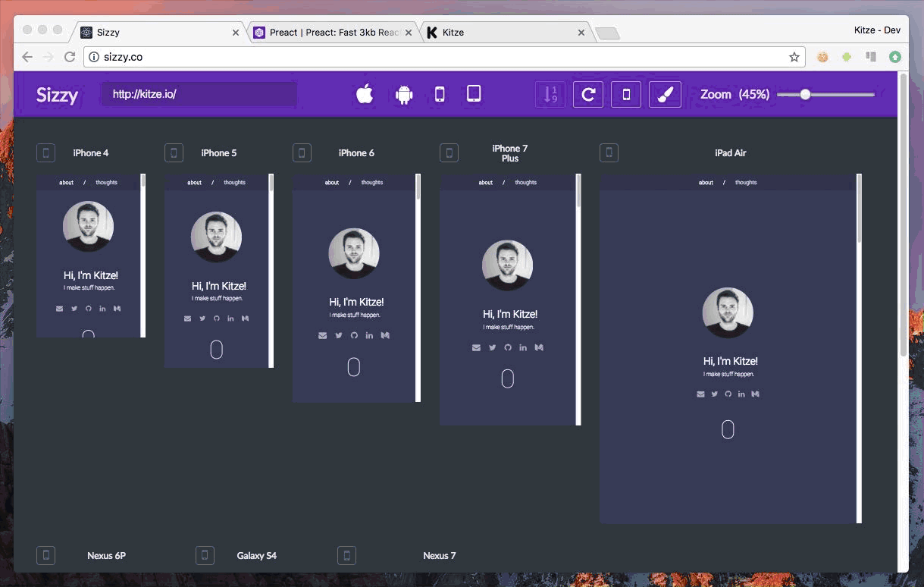Click the sizzy.co address bar

point(443,57)
